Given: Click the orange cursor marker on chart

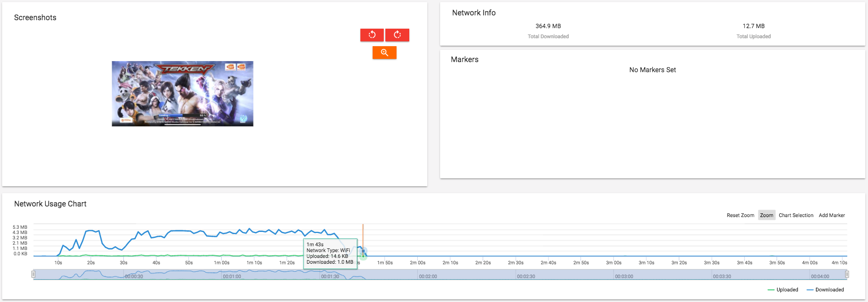Looking at the screenshot, I should [363, 240].
